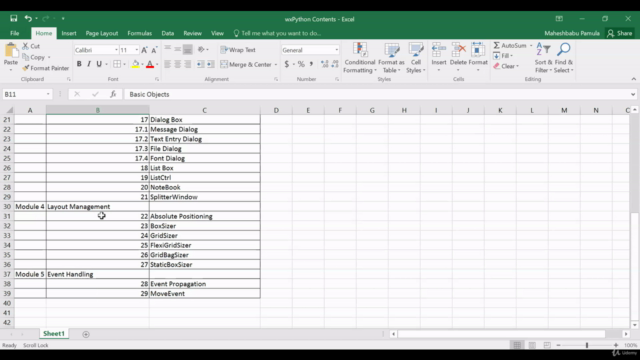The width and height of the screenshot is (640, 360).
Task: Toggle Align Left
Action: tap(167, 64)
